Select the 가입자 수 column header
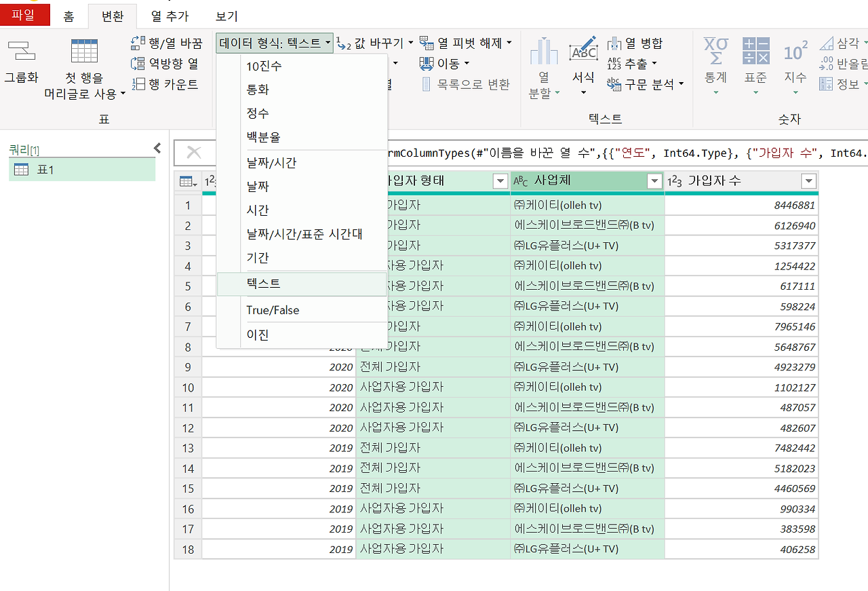This screenshot has height=591, width=868. point(741,181)
